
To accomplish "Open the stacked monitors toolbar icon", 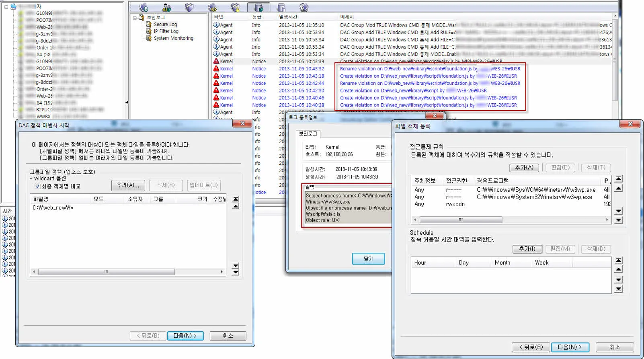I will pyautogui.click(x=304, y=7).
